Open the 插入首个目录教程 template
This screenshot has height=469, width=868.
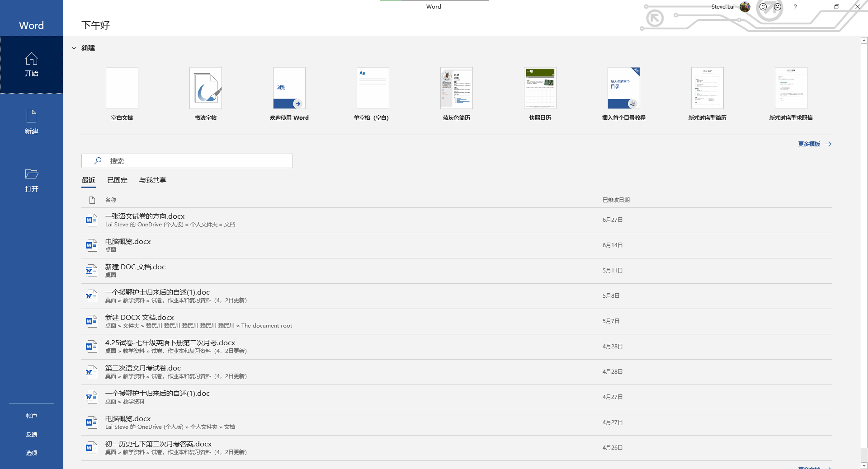point(624,94)
